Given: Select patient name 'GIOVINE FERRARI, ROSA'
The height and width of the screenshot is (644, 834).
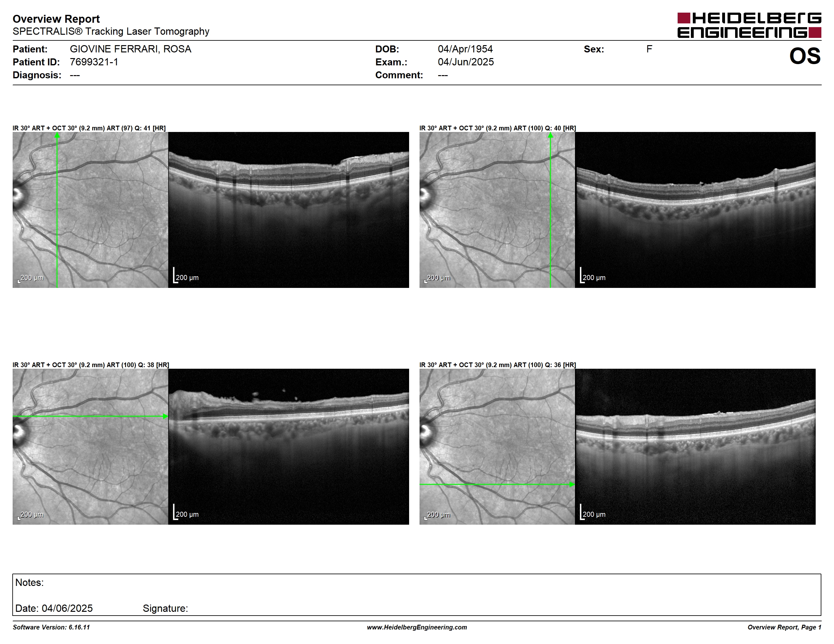Looking at the screenshot, I should (x=130, y=49).
